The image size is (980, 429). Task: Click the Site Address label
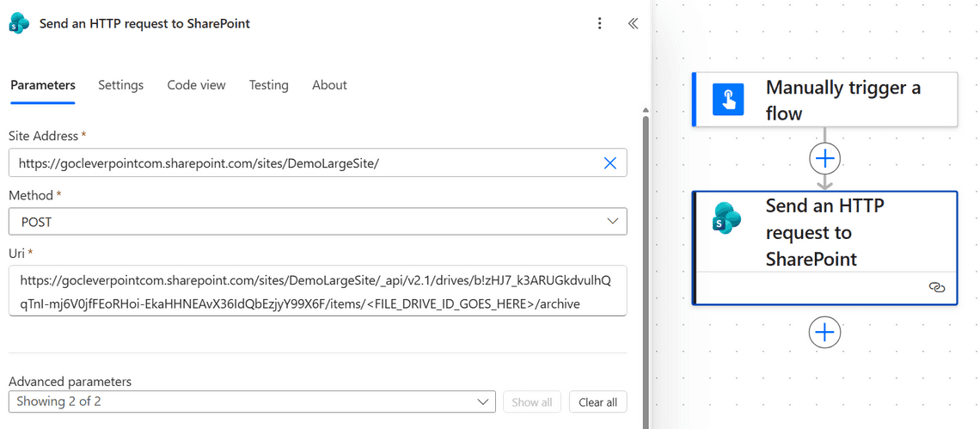tap(44, 136)
